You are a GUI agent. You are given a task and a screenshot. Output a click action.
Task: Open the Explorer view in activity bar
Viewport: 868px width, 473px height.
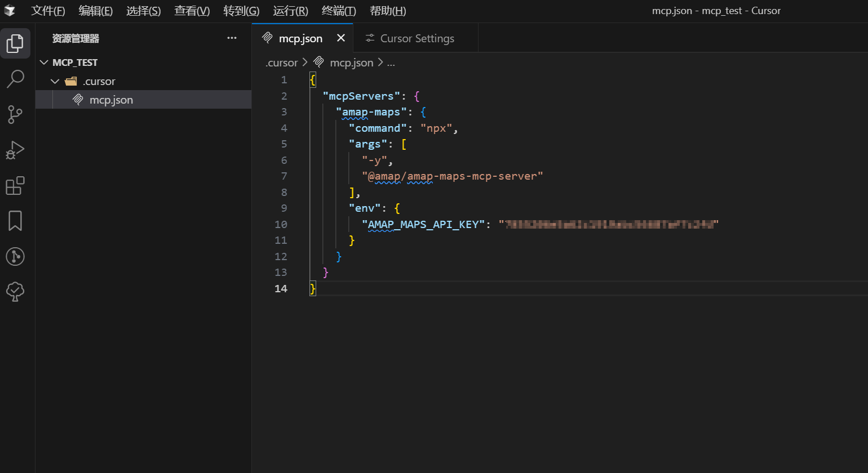(x=15, y=43)
